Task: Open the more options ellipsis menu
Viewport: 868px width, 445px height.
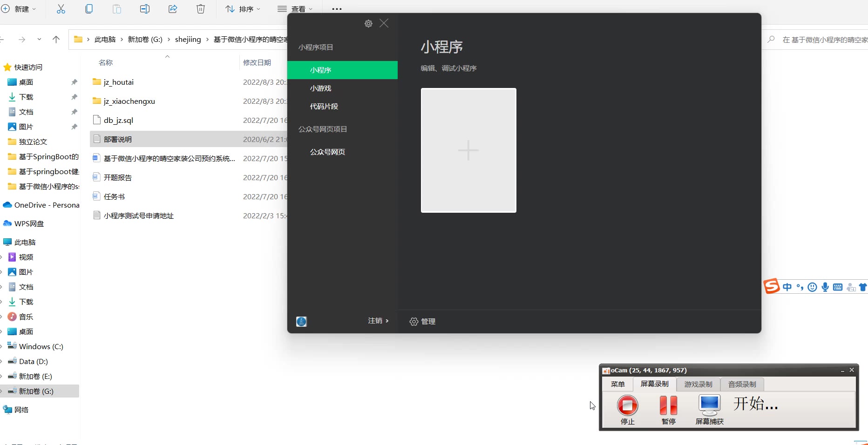Action: [337, 9]
